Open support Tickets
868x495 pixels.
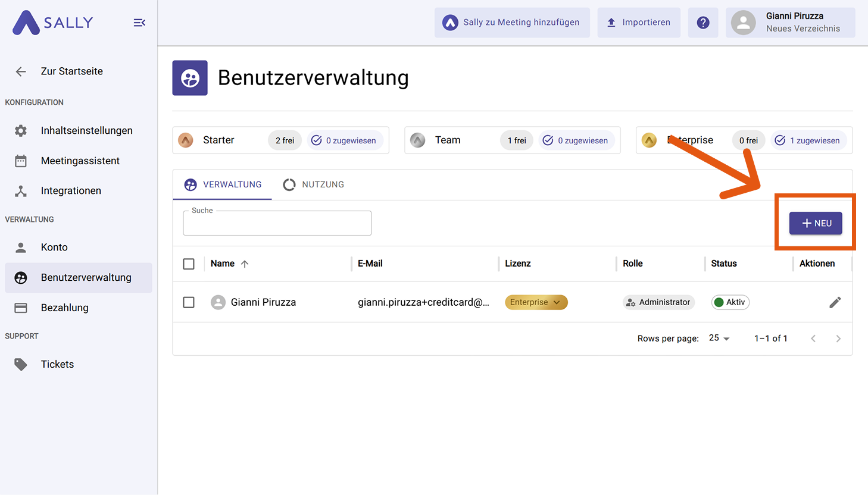coord(79,364)
